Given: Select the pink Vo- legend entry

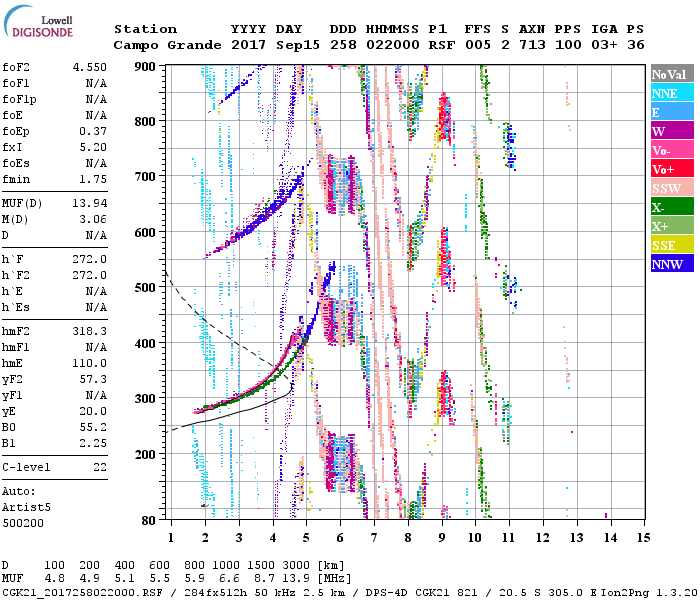Looking at the screenshot, I should pyautogui.click(x=671, y=150).
